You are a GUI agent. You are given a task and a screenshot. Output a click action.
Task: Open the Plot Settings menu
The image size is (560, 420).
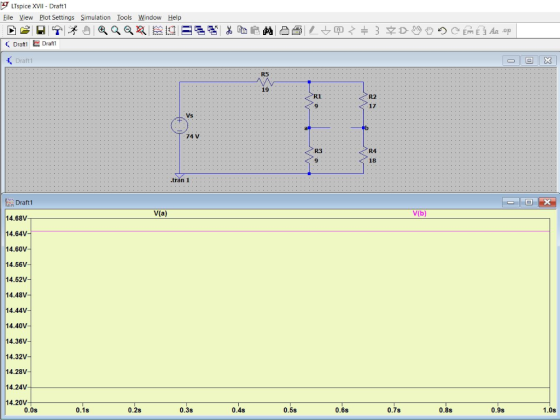[x=57, y=17]
